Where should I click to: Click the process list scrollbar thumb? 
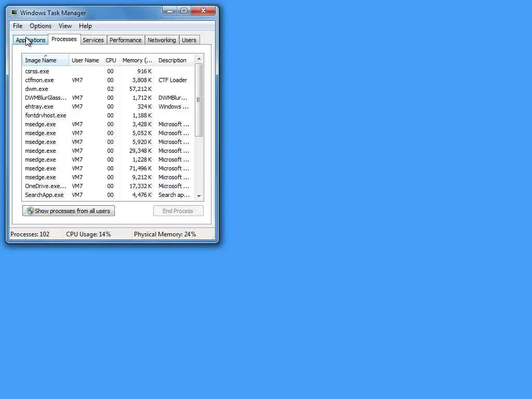tap(199, 100)
